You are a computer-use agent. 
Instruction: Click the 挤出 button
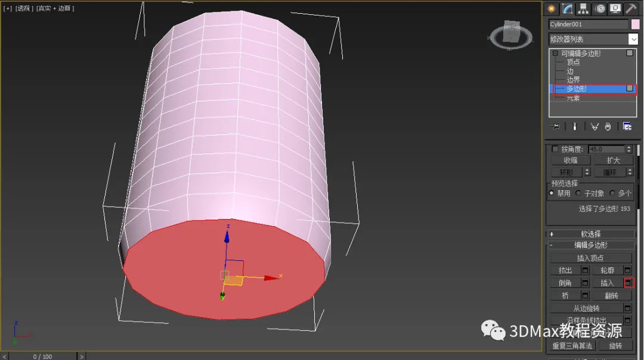[565, 270]
